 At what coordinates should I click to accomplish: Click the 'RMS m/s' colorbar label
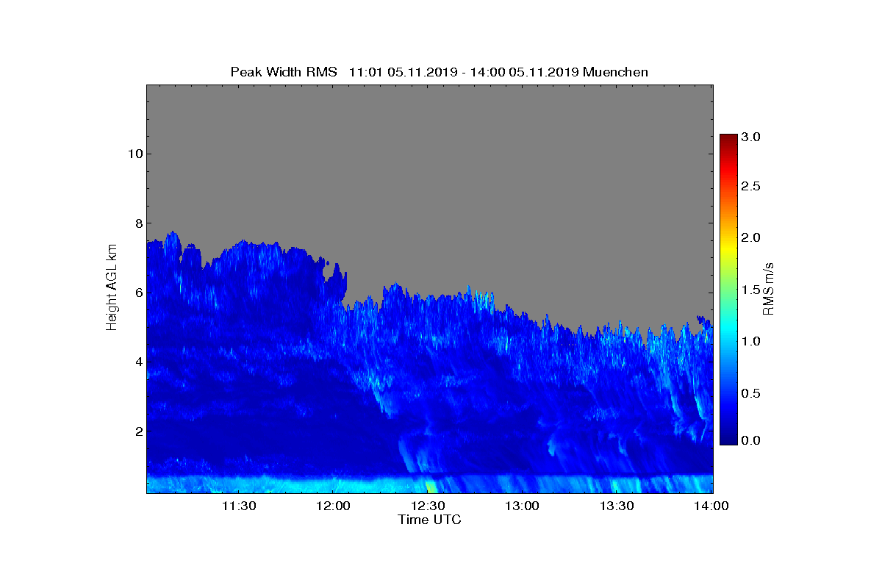click(768, 287)
